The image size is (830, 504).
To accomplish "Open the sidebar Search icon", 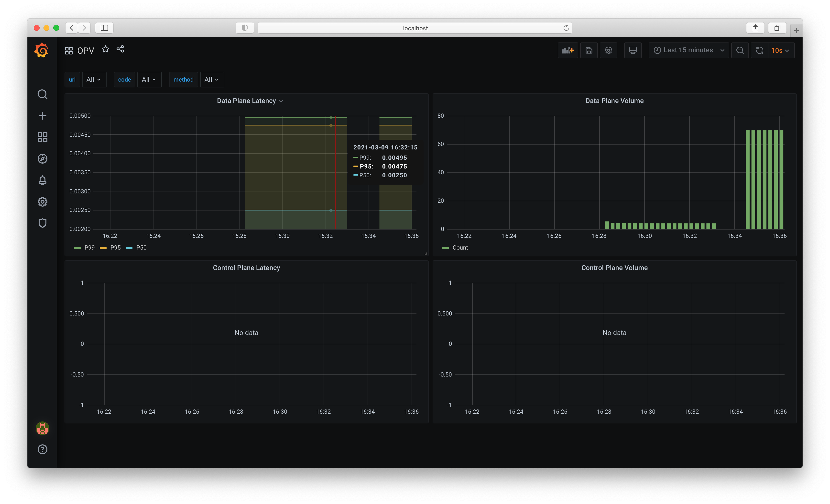I will click(x=43, y=94).
